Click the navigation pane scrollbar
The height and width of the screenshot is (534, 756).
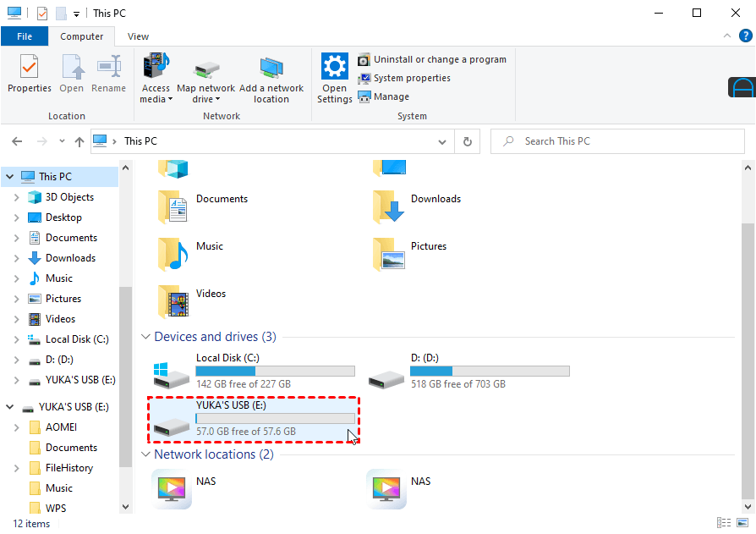[125, 377]
